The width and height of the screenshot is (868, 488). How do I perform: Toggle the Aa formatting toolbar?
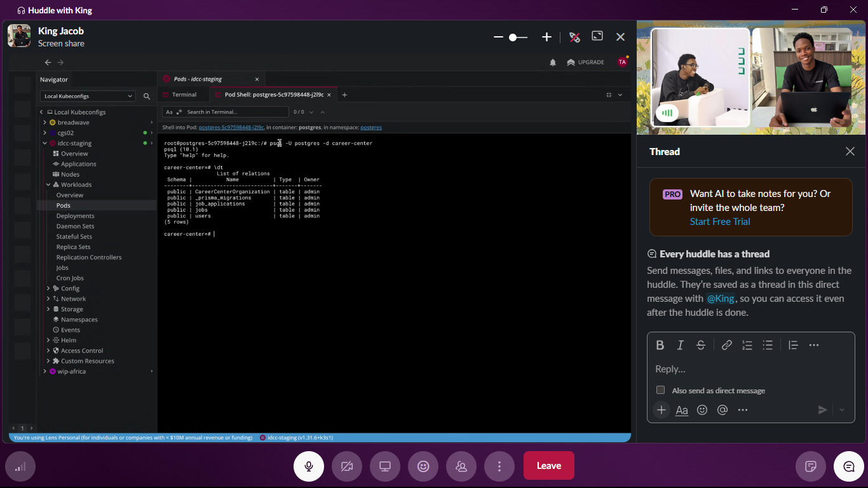682,410
